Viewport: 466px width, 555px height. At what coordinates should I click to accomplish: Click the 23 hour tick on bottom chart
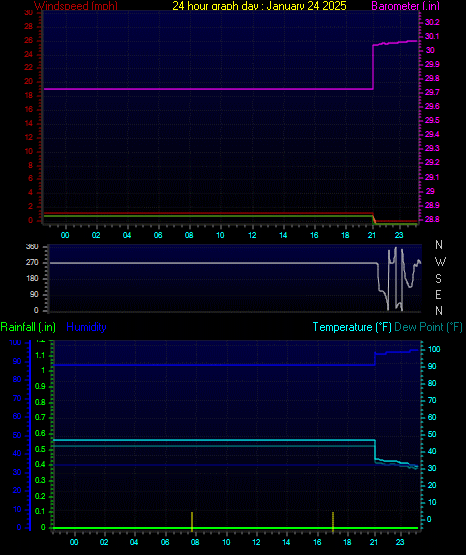point(400,542)
